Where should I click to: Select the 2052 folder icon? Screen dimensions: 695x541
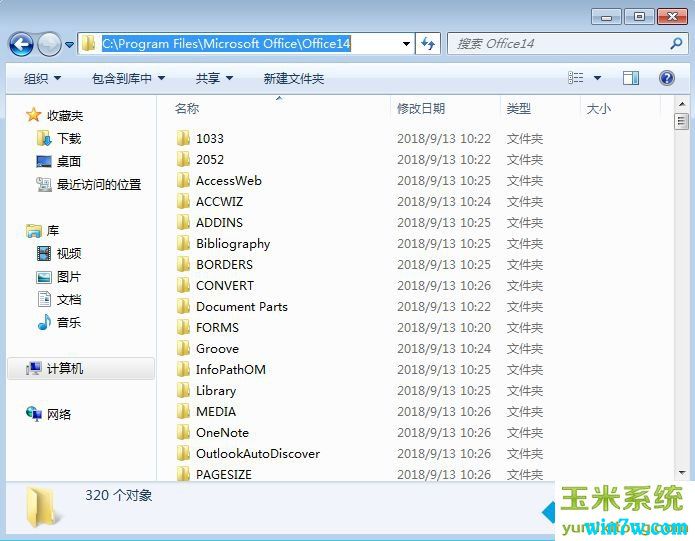pyautogui.click(x=183, y=159)
